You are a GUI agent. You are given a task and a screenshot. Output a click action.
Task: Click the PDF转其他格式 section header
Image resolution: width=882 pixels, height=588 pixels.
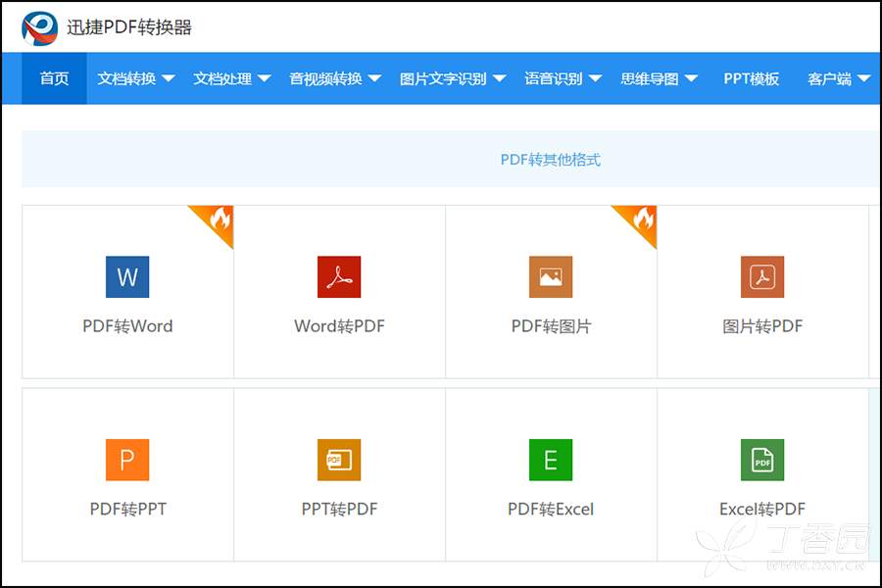tap(551, 160)
